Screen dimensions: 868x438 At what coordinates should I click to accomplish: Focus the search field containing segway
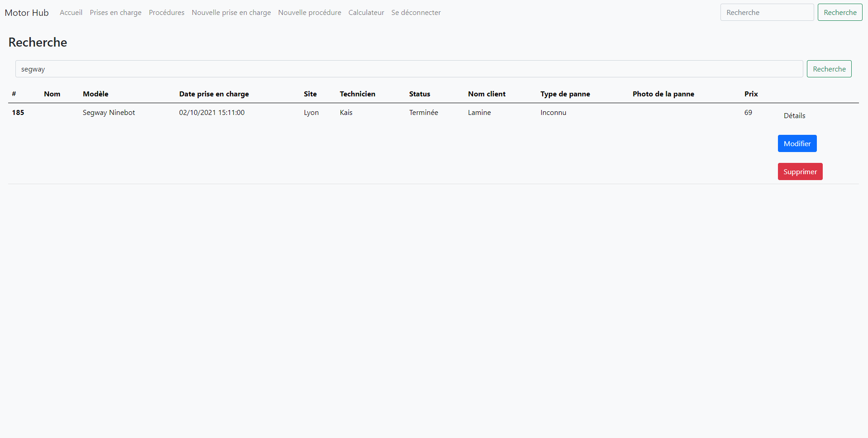409,69
